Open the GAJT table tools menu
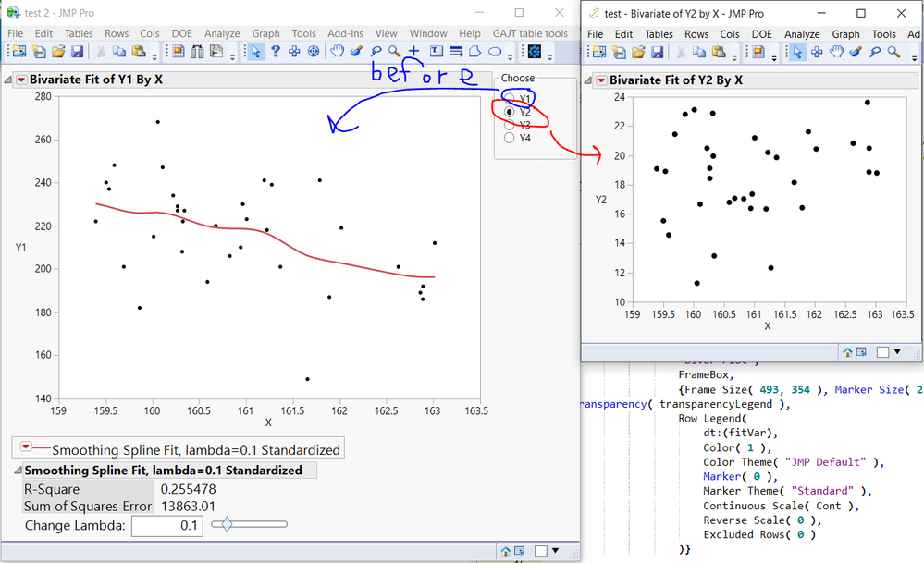924x563 pixels. click(x=530, y=33)
